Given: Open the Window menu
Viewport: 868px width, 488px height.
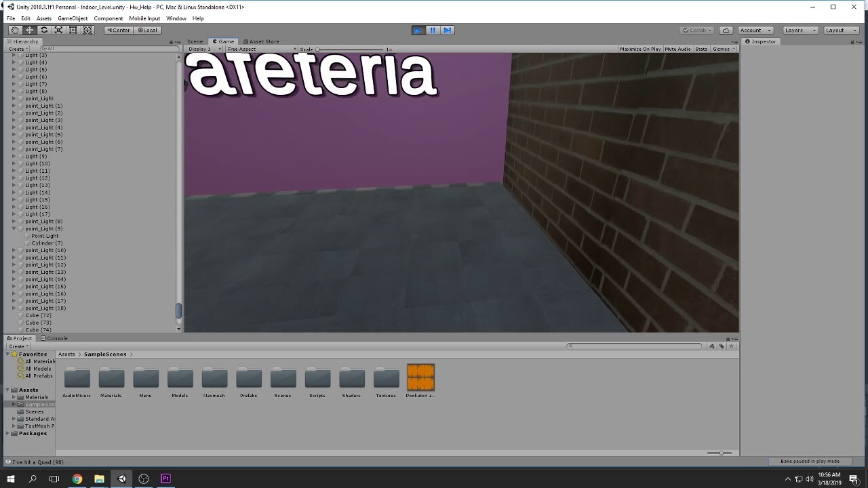Looking at the screenshot, I should (x=176, y=18).
